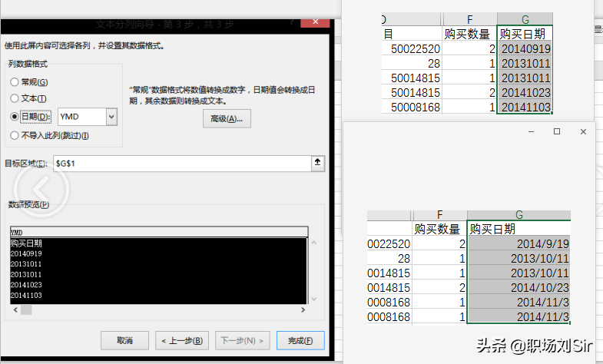Maximize the lower-right window

(556, 131)
